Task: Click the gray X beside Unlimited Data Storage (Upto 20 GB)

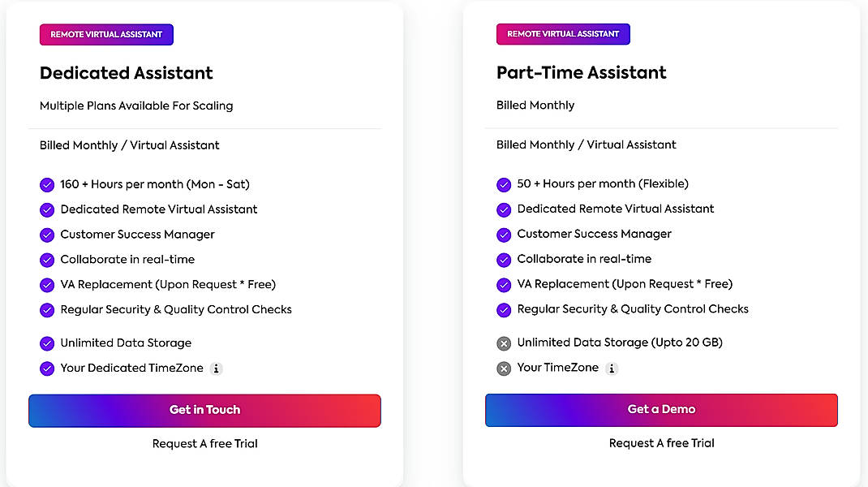Action: tap(504, 343)
